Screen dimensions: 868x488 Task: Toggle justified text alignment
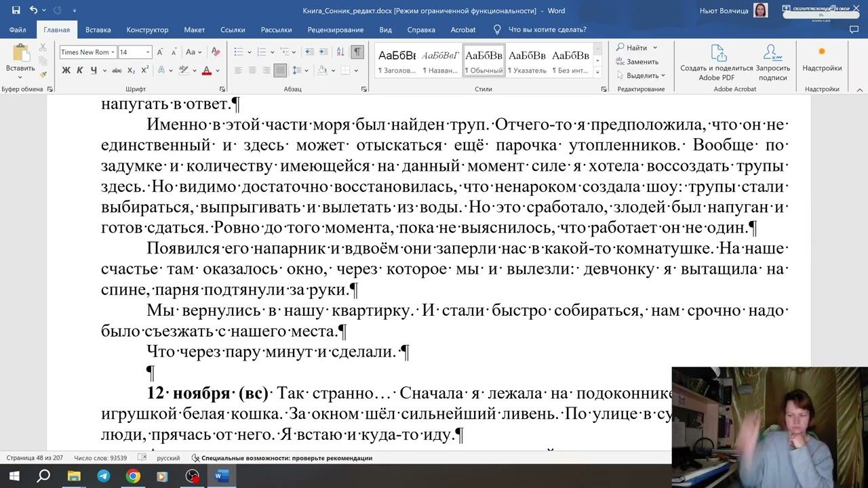click(x=280, y=70)
